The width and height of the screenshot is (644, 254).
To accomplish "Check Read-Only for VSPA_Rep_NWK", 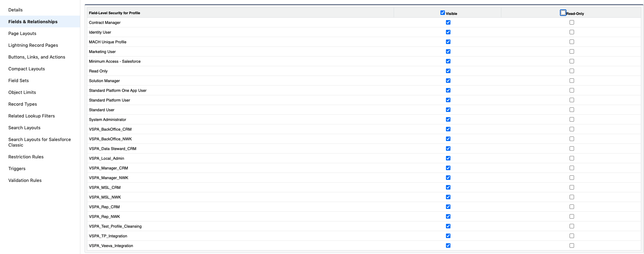I will tap(572, 216).
